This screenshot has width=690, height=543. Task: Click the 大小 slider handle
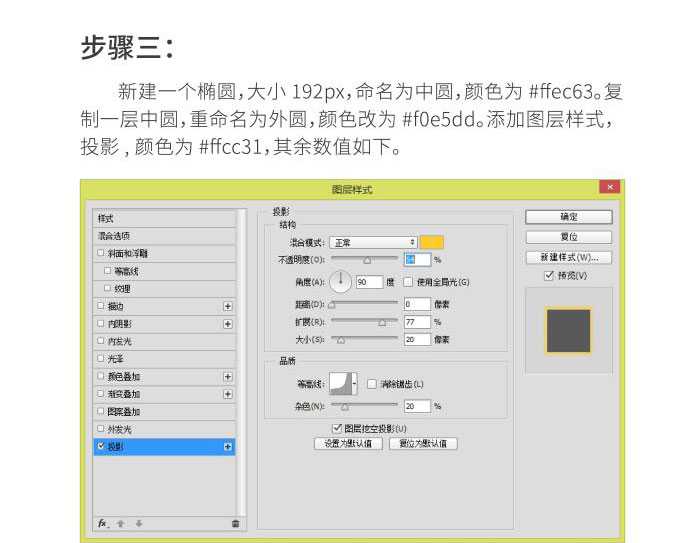[x=341, y=340]
